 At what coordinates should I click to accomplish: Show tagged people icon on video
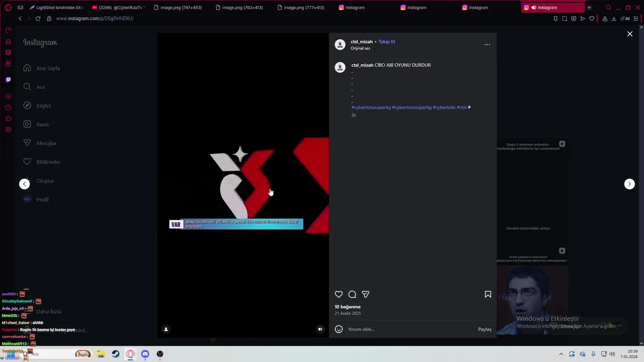[166, 329]
